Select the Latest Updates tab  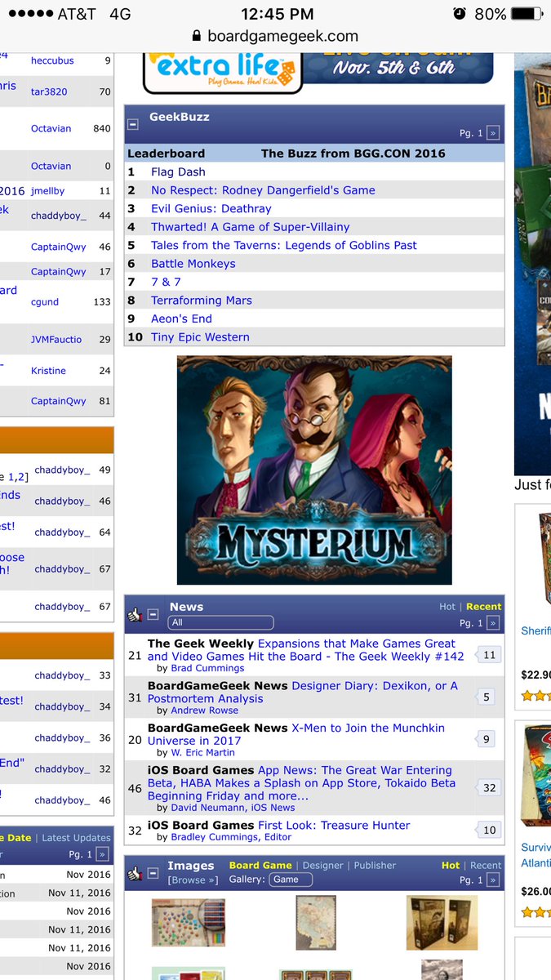coord(76,838)
